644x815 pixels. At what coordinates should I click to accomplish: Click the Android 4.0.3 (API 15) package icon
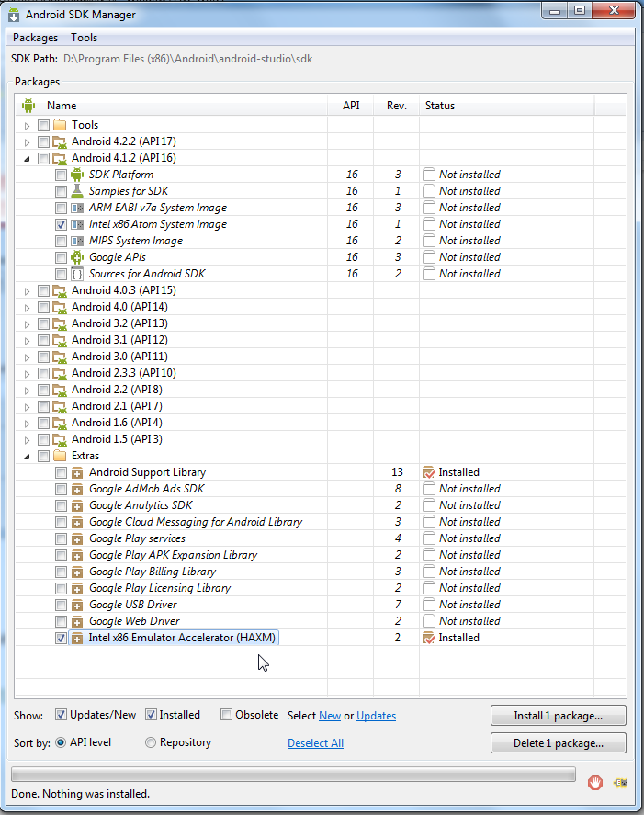(x=60, y=290)
